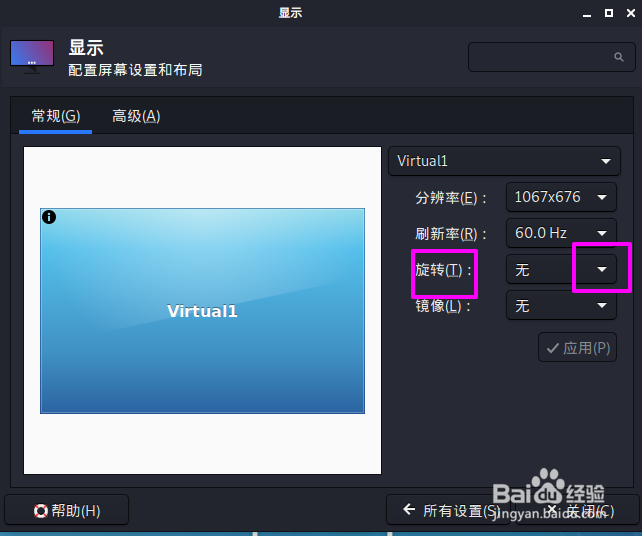Select the Virtual1 monitor preview
The image size is (642, 536).
click(202, 311)
